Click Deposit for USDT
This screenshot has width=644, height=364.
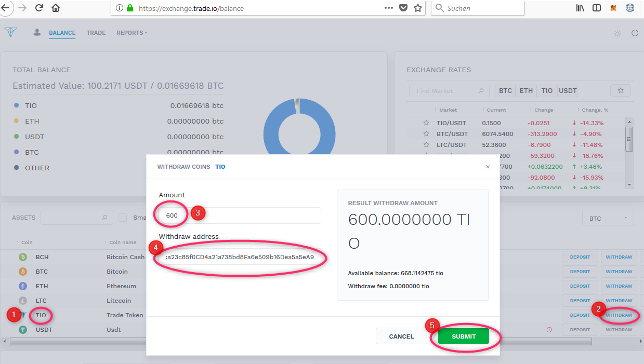click(x=580, y=330)
